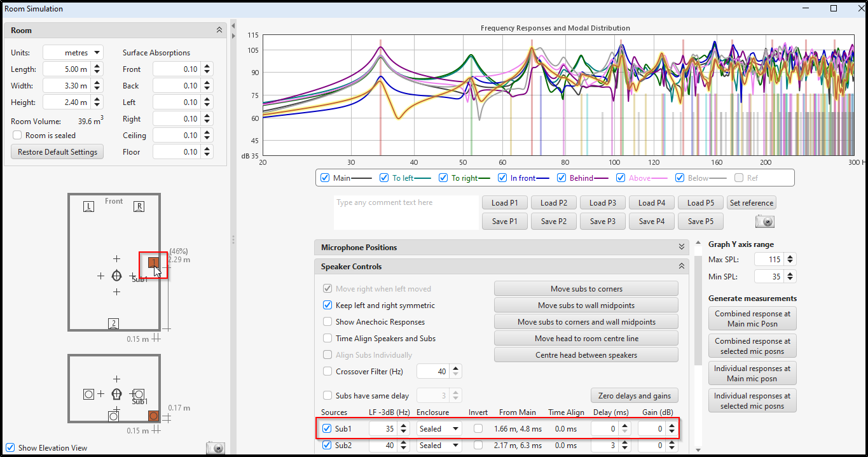Viewport: 868px width, 457px height.
Task: Click the room Length input field
Action: [66, 69]
